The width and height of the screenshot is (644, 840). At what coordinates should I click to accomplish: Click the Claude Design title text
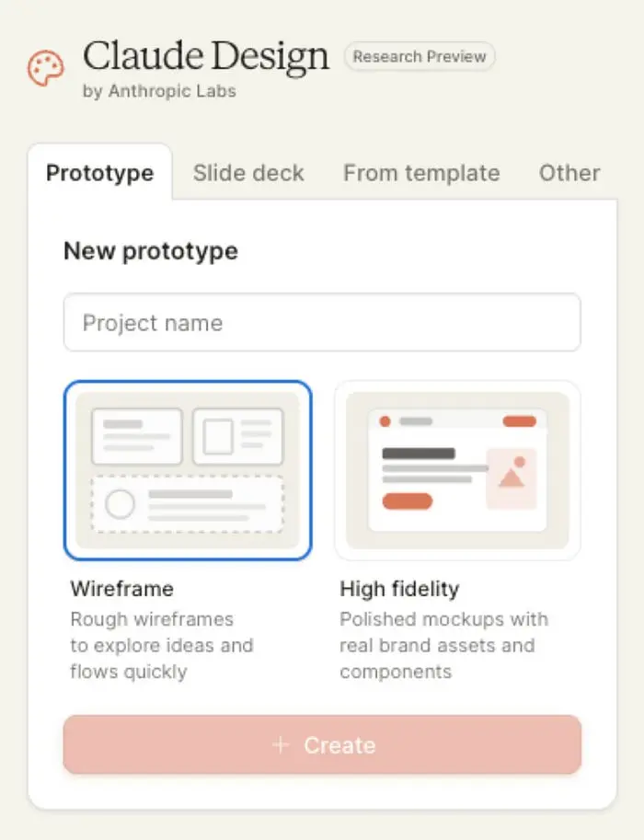pyautogui.click(x=205, y=56)
